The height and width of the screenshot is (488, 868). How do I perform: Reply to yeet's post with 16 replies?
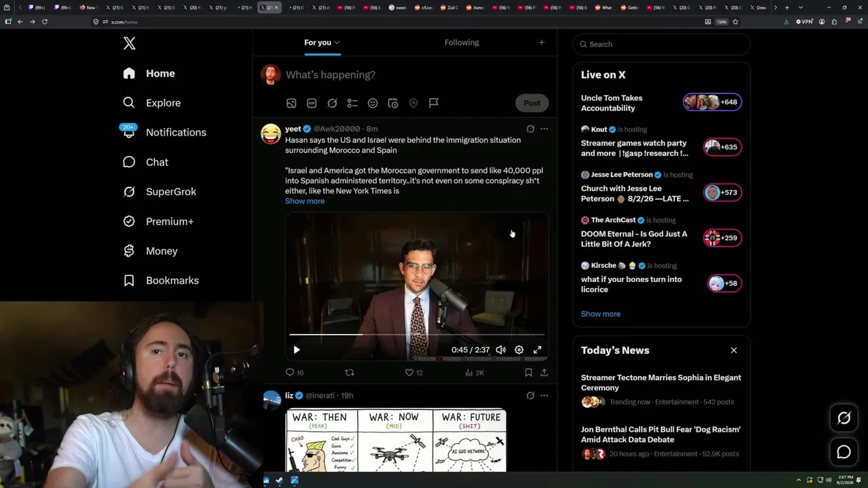(294, 373)
